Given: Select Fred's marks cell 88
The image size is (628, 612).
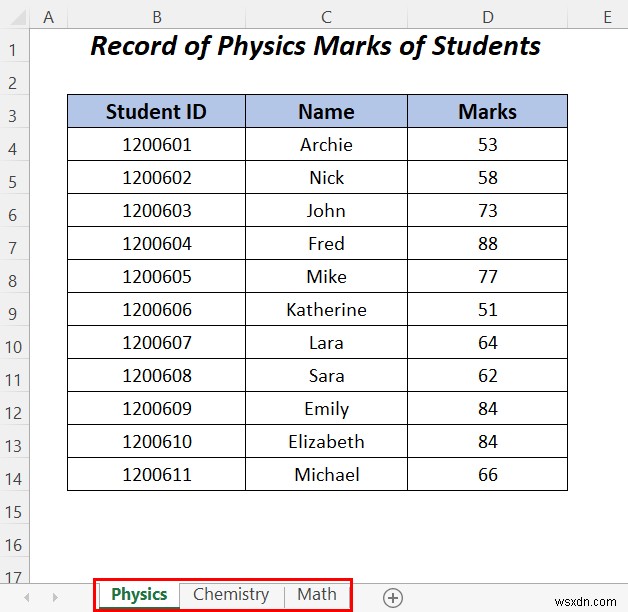Looking at the screenshot, I should coord(487,244).
